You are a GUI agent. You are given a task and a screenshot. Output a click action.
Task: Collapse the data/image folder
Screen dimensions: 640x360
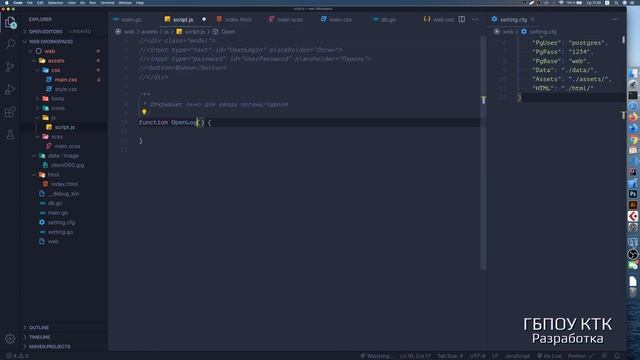tap(63, 156)
